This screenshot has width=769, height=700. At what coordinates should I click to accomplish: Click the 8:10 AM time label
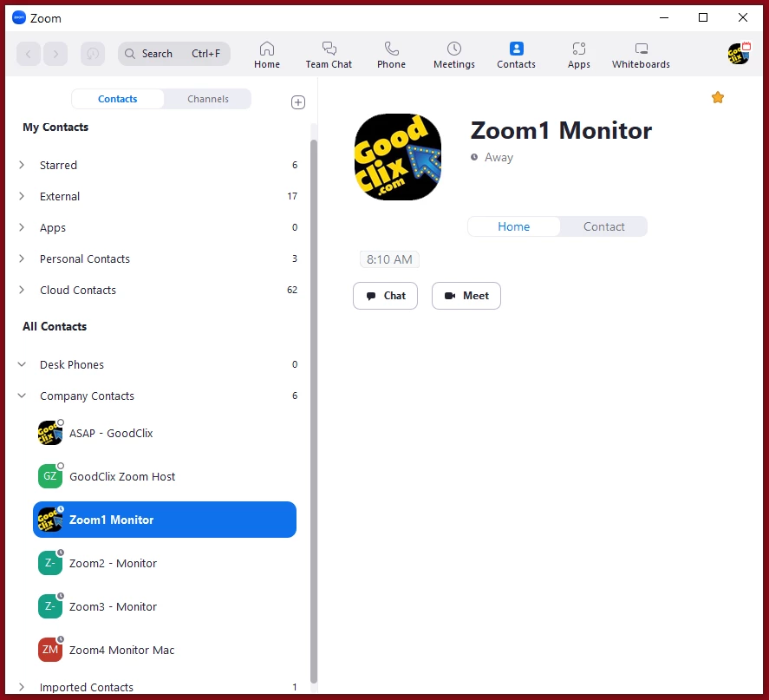coord(389,259)
